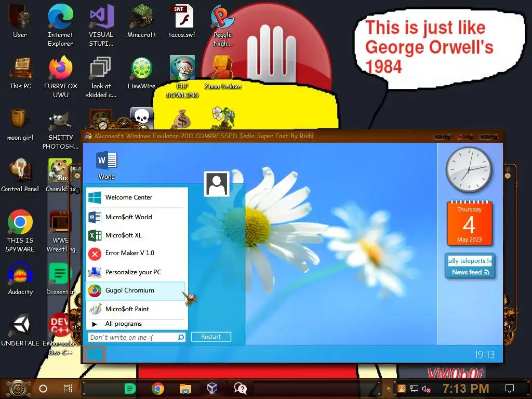Click the user avatar picture in emulator
532x399 pixels.
217,184
